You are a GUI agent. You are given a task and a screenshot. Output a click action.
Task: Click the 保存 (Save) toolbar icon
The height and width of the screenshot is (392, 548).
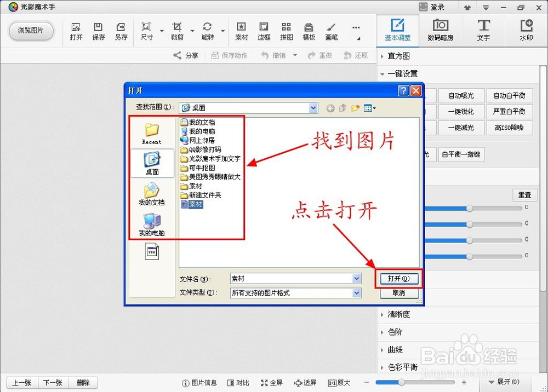[98, 31]
